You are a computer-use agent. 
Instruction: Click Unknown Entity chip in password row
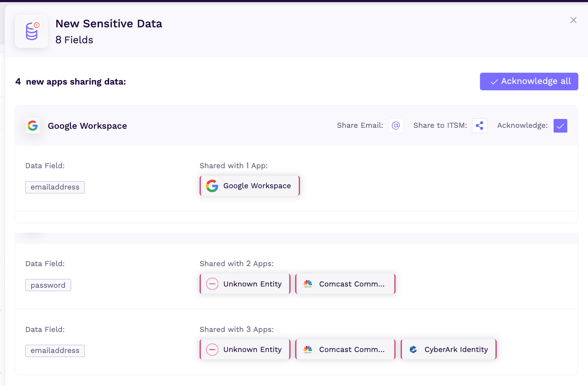point(245,284)
